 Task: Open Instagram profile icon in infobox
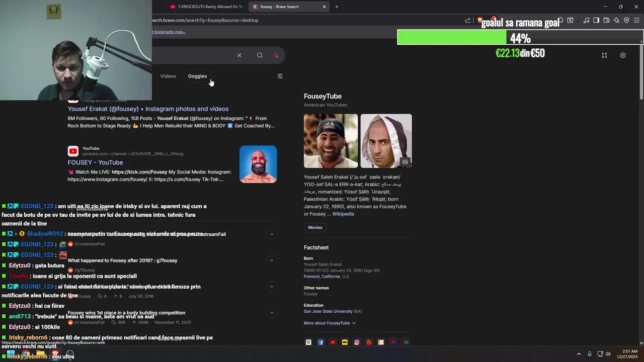(x=357, y=342)
